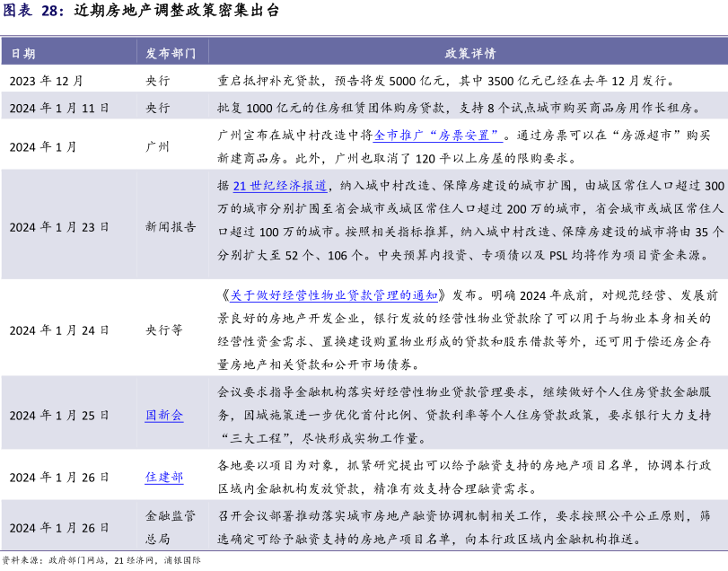Click the "住建部" department link
The image size is (728, 571).
pyautogui.click(x=164, y=477)
